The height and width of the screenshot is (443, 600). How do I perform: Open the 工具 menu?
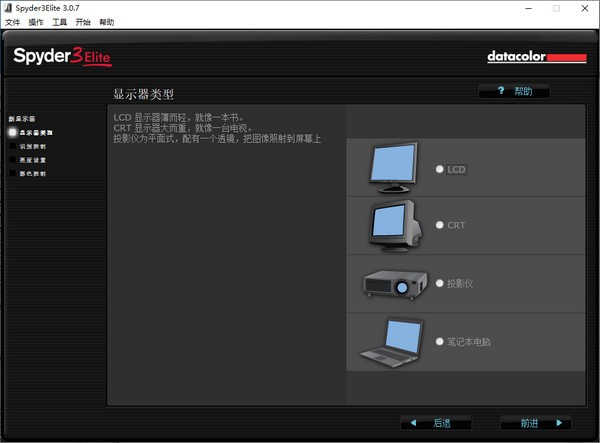[59, 22]
